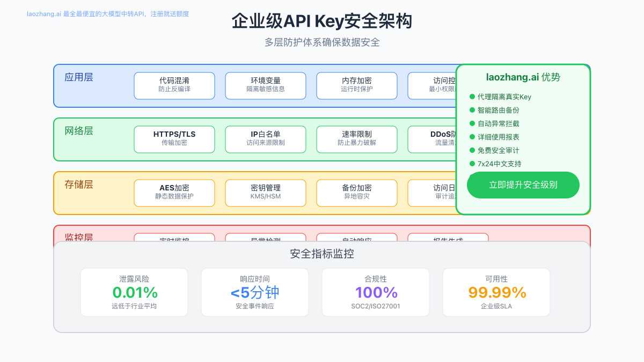
Task: Click the 免费安全审计 bullet item
Action: [x=494, y=151]
